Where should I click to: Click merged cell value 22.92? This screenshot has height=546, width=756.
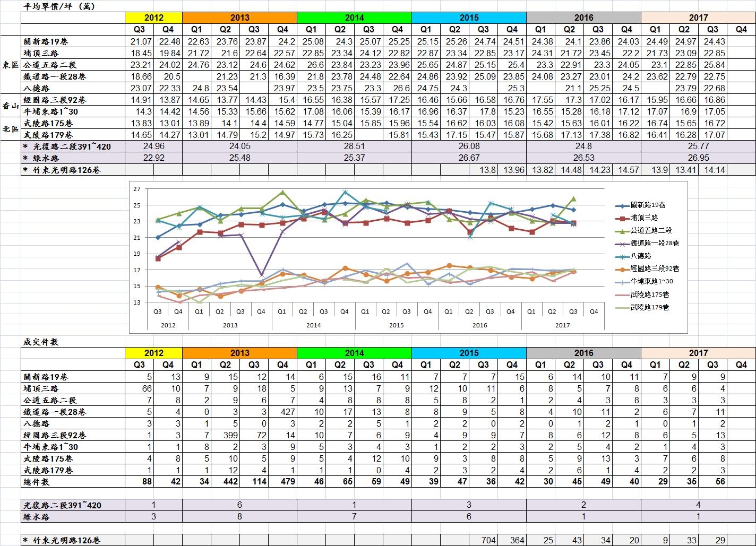(153, 158)
